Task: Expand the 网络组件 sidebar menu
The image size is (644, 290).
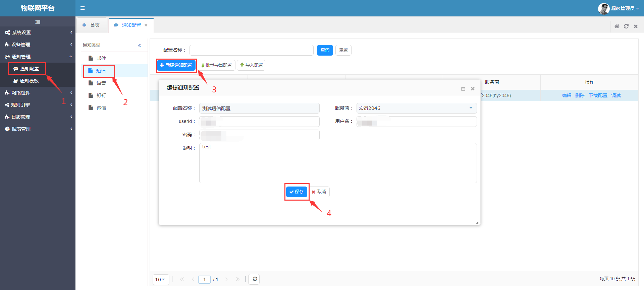Action: pos(38,93)
